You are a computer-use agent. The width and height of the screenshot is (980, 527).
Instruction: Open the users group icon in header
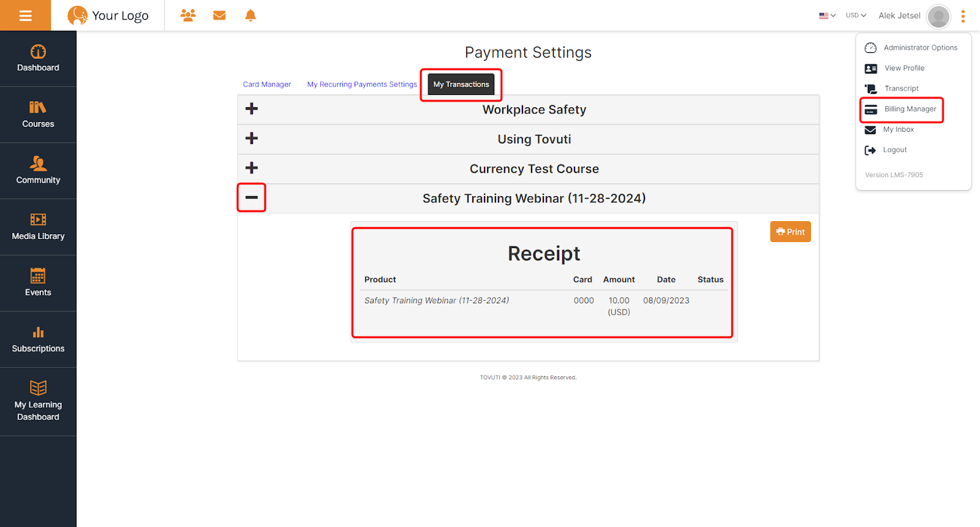(x=188, y=15)
